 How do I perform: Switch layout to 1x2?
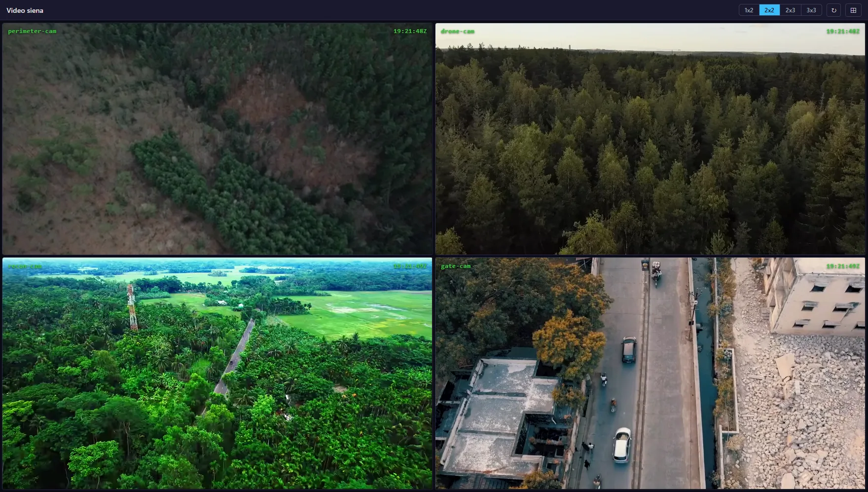tap(749, 10)
